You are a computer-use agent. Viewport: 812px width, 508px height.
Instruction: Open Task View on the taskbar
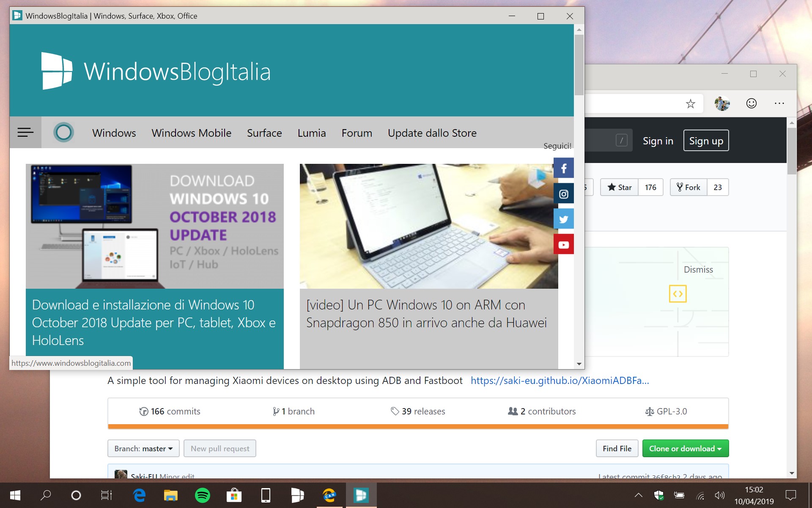click(x=107, y=495)
